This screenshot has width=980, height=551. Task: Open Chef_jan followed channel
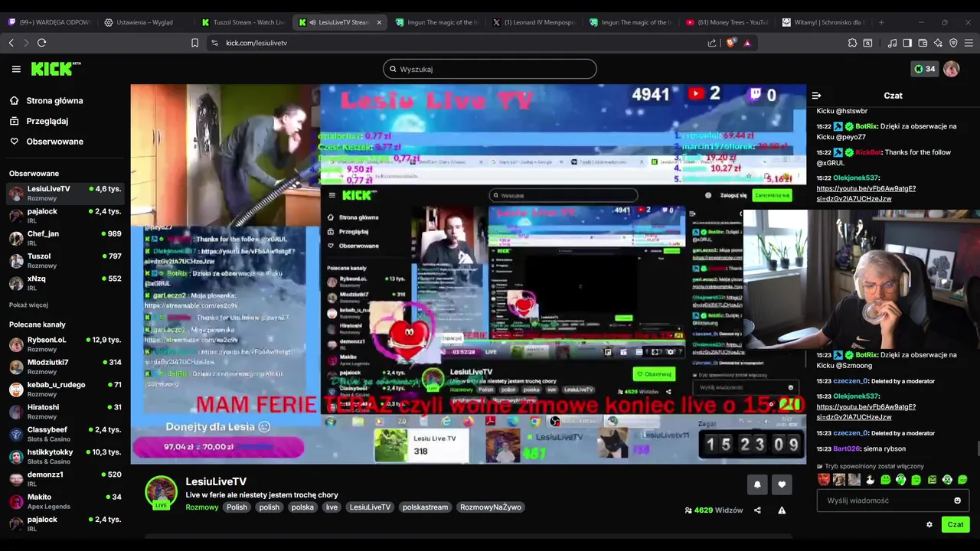(x=65, y=238)
